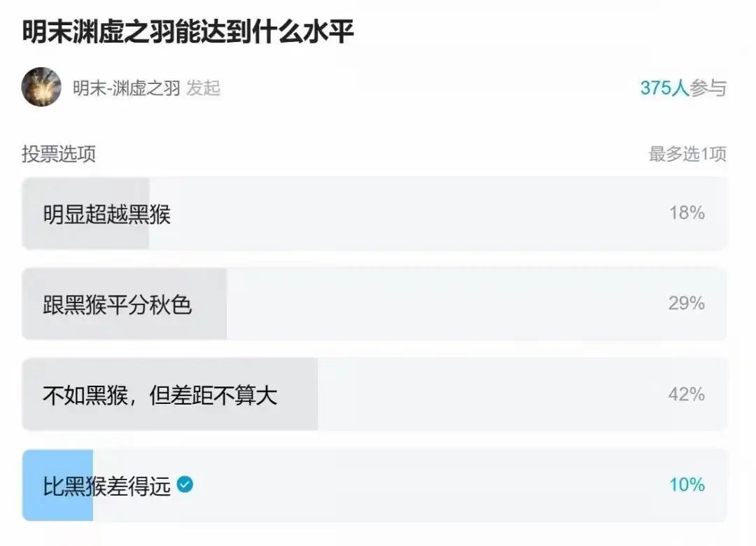Open the poll creator's avatar picture
This screenshot has width=756, height=546.
tap(41, 87)
